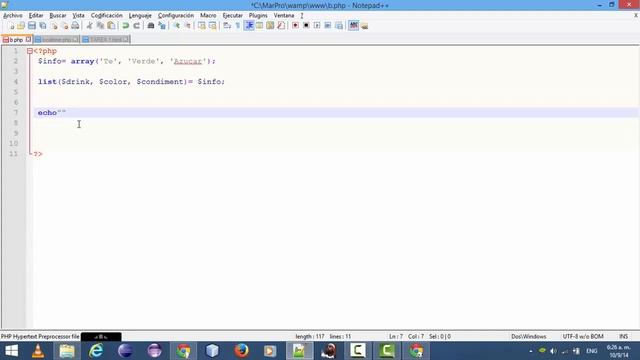Collapse the <?php fold marker on line 1

[30, 51]
